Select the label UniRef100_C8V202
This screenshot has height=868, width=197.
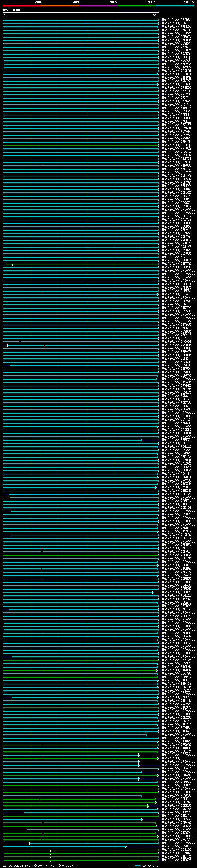(177, 450)
